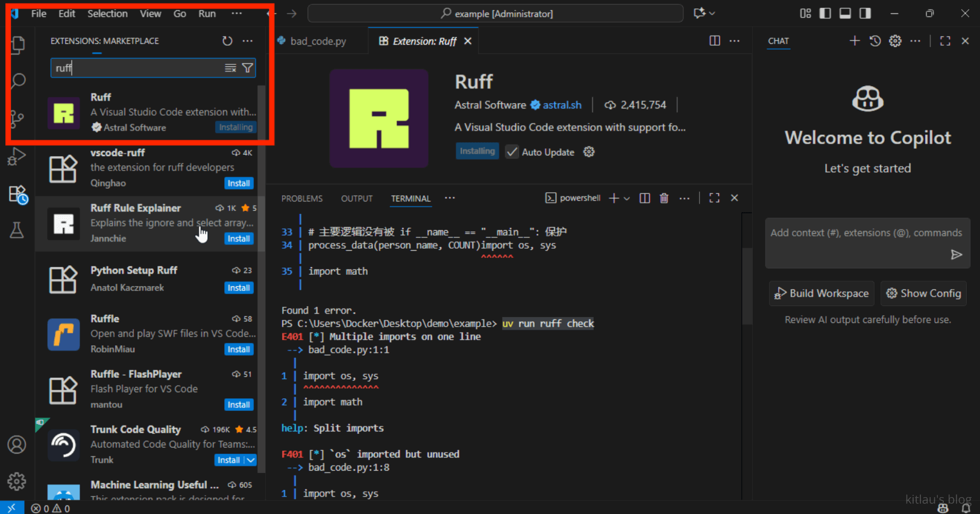Image resolution: width=980 pixels, height=514 pixels.
Task: Refresh the extensions marketplace list
Action: pos(227,41)
